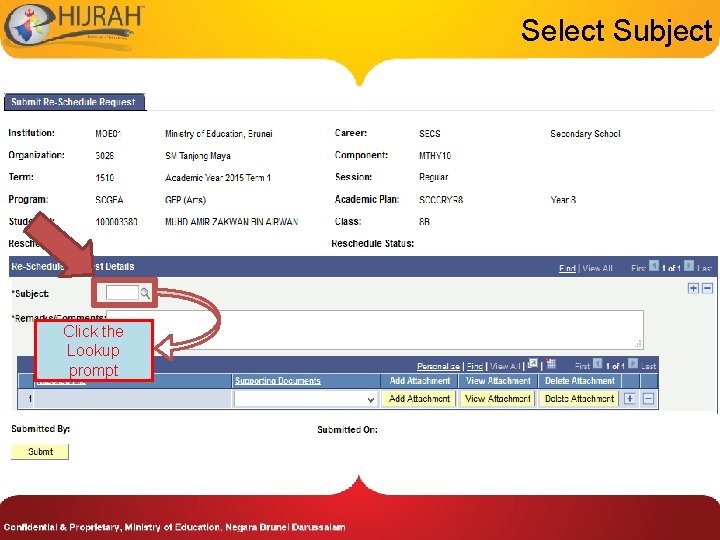This screenshot has width=720, height=540.
Task: Click program description GEP (Arts)
Action: (x=186, y=200)
